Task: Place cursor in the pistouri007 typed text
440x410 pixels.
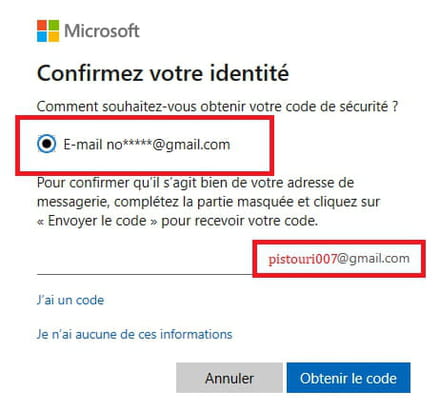Action: pyautogui.click(x=302, y=259)
